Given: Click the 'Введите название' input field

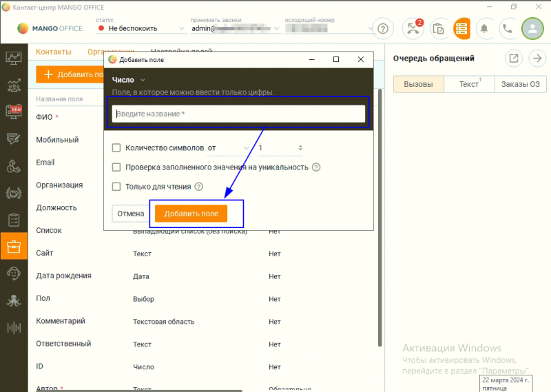Looking at the screenshot, I should [x=238, y=114].
